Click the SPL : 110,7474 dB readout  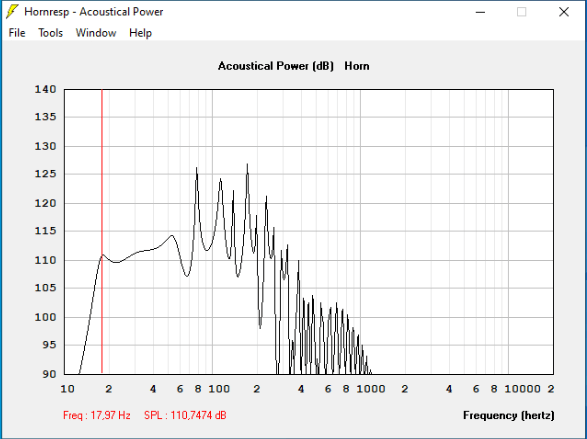click(185, 415)
